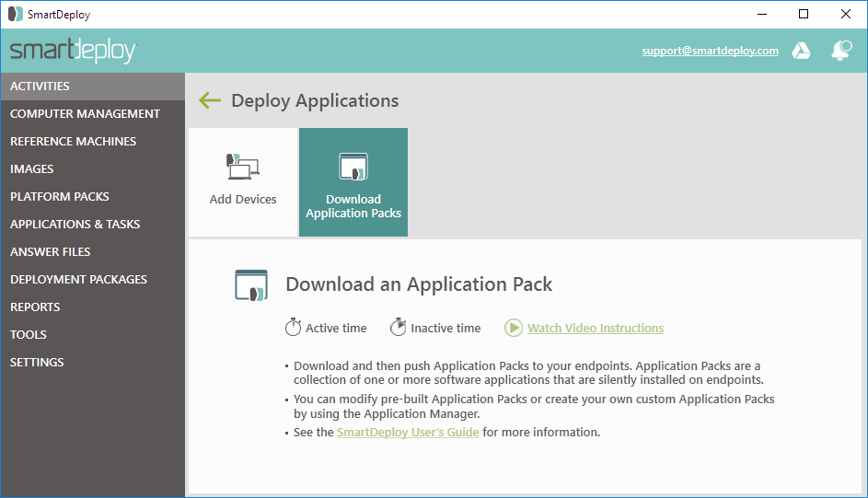Click the SmartDeploy window title text
Screen dimensions: 868x498
[59, 15]
